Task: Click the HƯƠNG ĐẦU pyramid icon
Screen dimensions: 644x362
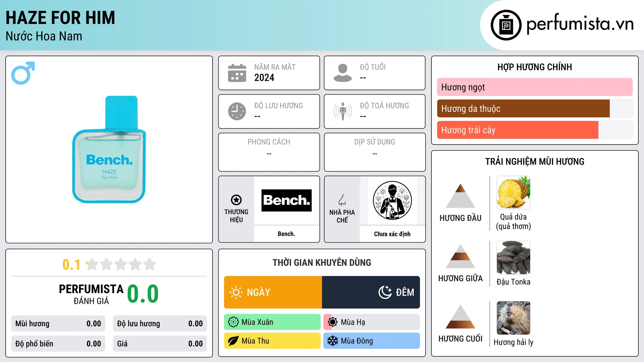Action: (x=460, y=196)
